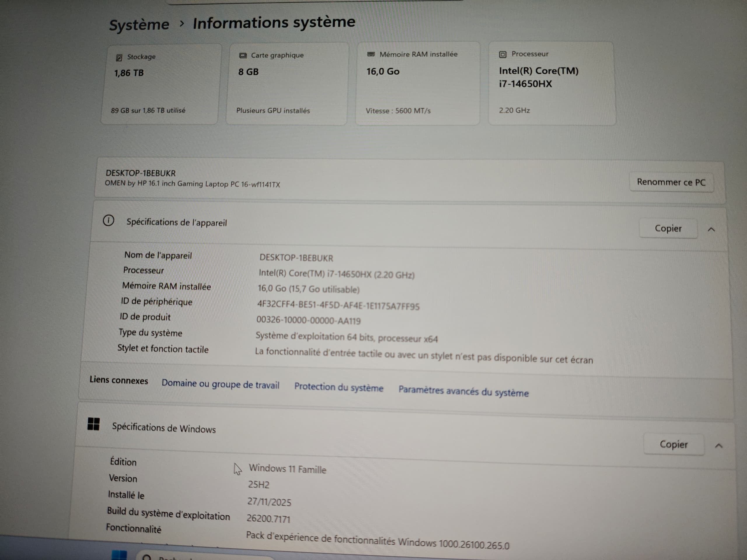This screenshot has width=747, height=560.
Task: Select the Pack d'expérience de fonctionnalités value
Action: [x=378, y=540]
